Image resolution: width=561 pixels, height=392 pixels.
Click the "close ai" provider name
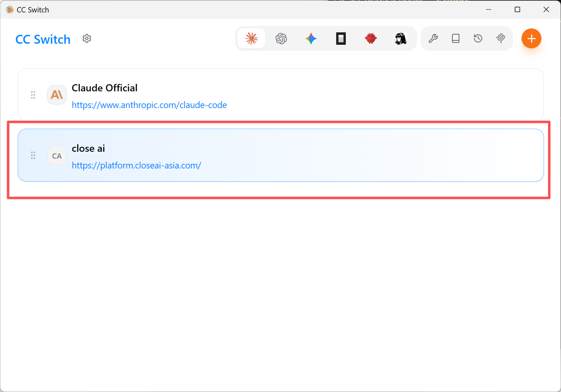pyautogui.click(x=88, y=148)
